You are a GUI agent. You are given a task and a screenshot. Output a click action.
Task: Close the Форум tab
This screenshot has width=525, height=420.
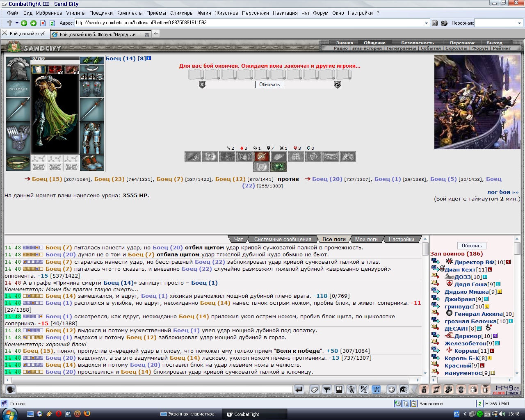(147, 35)
